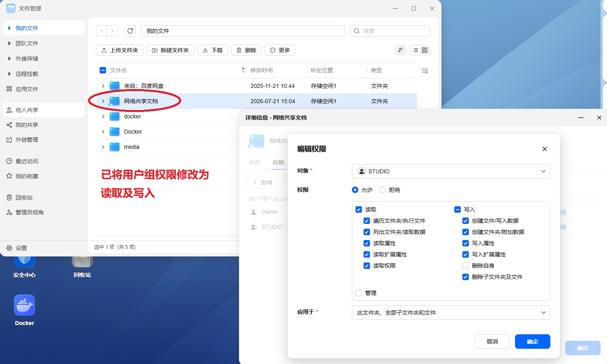Open the Docker desktop icon
Screen dimensions: 607x364
[25, 305]
